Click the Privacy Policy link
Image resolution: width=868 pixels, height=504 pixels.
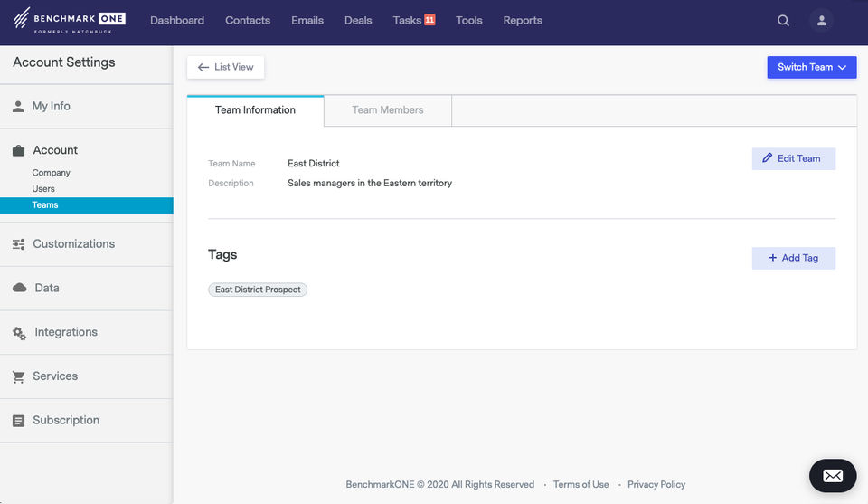(656, 485)
